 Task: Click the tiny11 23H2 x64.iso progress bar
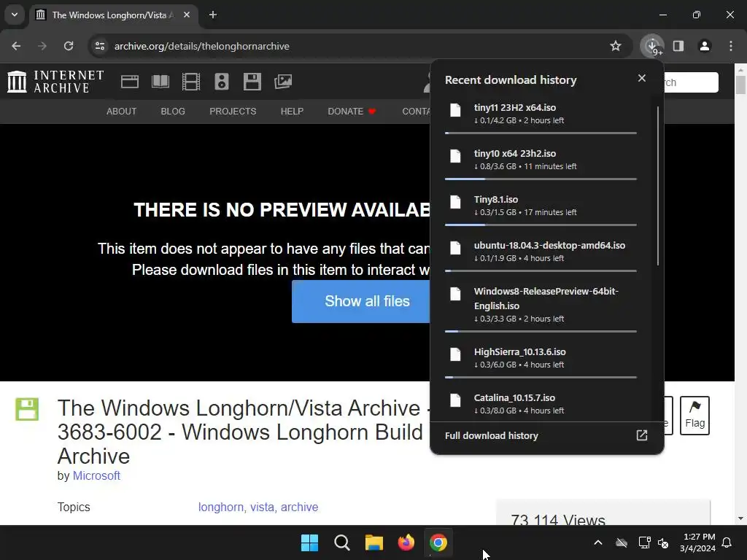point(541,133)
